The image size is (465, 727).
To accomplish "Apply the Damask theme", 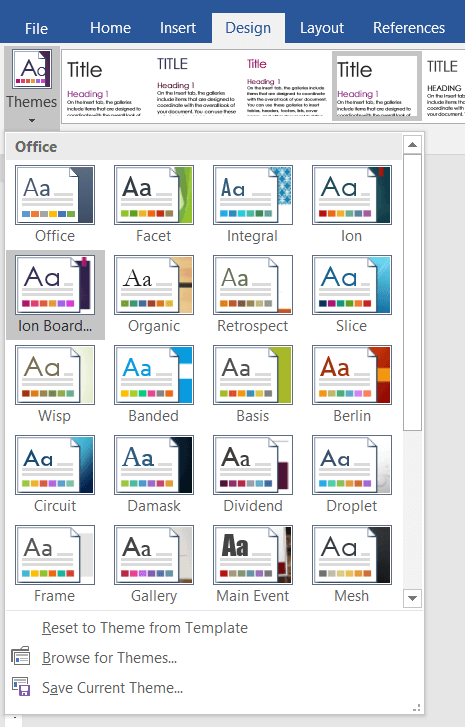I will 153,465.
